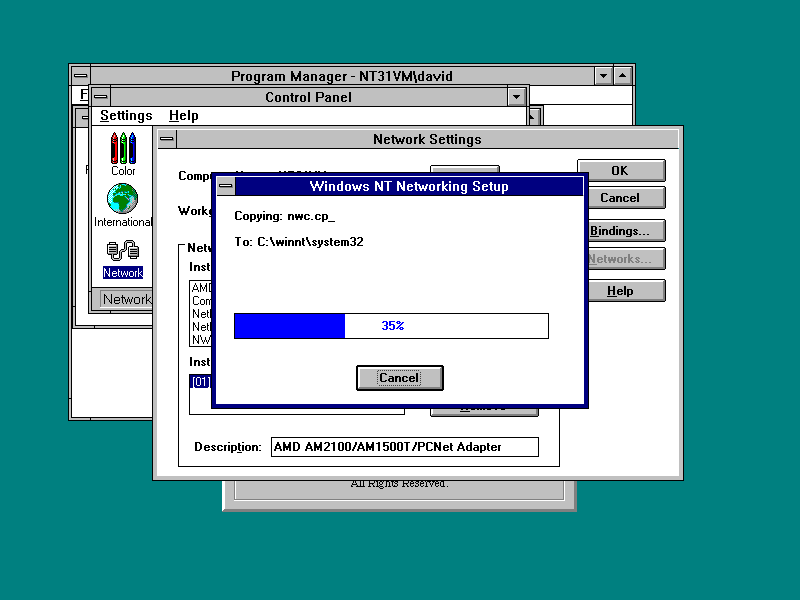Click Program Manager title bar
This screenshot has width=800, height=600.
(x=341, y=76)
